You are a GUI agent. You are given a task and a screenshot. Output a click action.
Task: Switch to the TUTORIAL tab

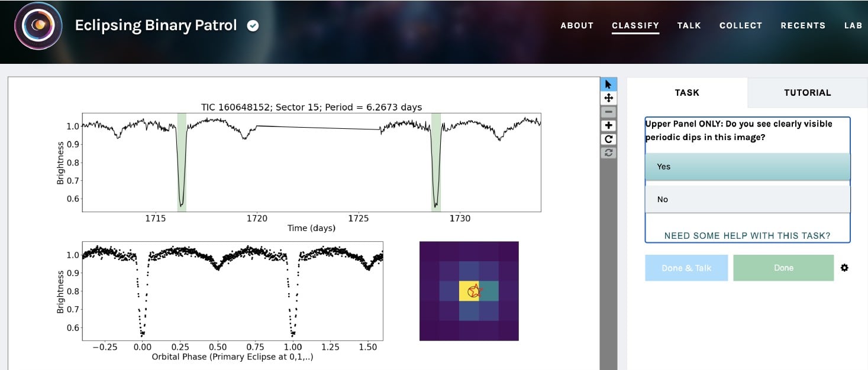(x=807, y=93)
